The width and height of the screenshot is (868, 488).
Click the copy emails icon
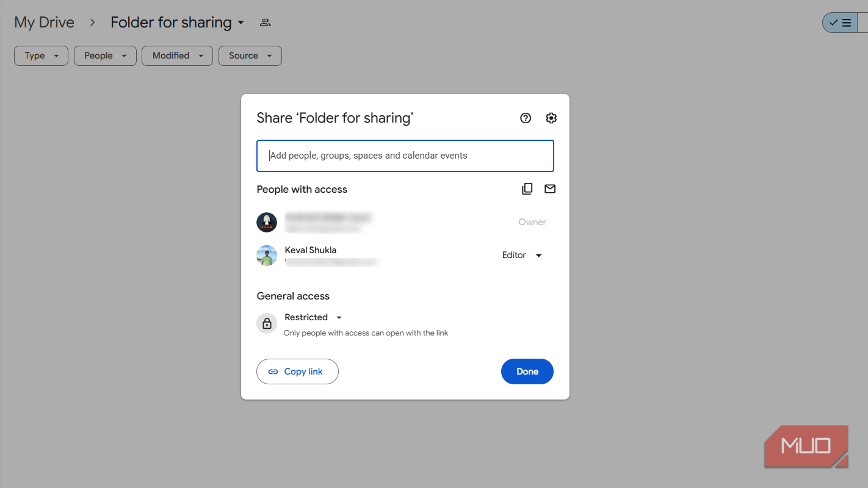tap(527, 189)
